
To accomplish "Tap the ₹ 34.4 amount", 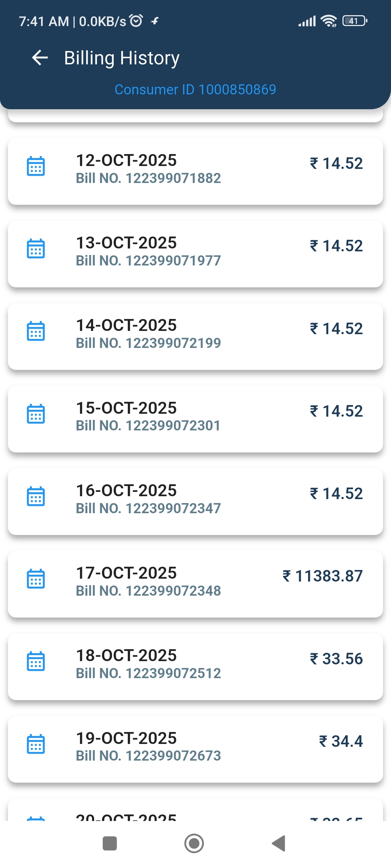I will click(341, 741).
